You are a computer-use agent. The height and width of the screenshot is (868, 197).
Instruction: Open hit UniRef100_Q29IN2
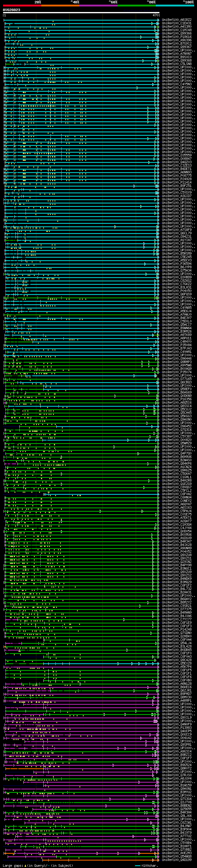tap(177, 562)
